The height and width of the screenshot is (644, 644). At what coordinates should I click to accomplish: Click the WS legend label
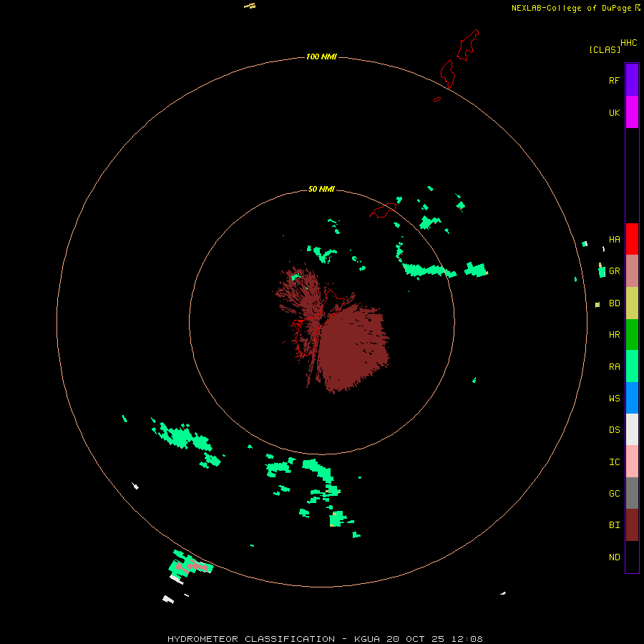[x=615, y=398]
